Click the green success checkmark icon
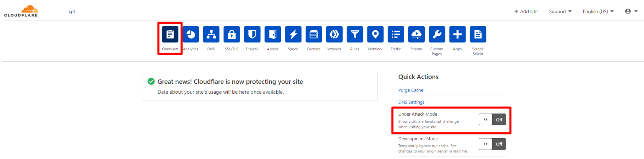Viewport: 644px width, 159px height. pyautogui.click(x=151, y=81)
